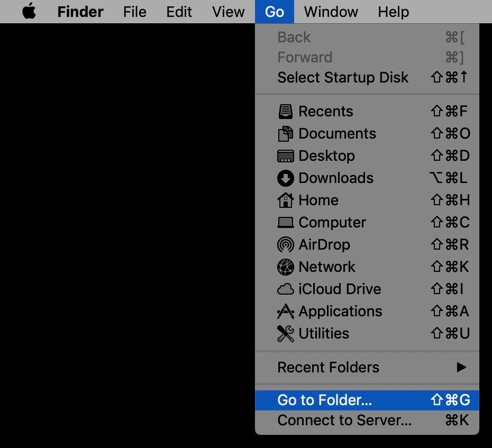Click the Computer display icon

286,222
